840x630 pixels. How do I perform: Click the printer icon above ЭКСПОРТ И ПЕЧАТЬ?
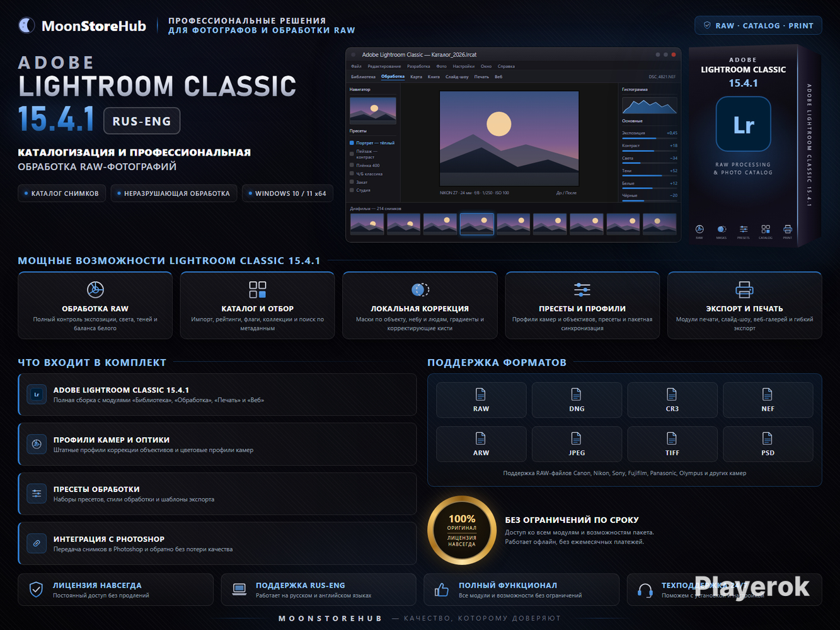pyautogui.click(x=745, y=289)
